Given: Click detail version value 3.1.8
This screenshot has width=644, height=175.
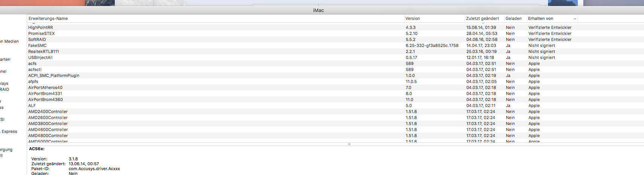Looking at the screenshot, I should click(x=73, y=159).
